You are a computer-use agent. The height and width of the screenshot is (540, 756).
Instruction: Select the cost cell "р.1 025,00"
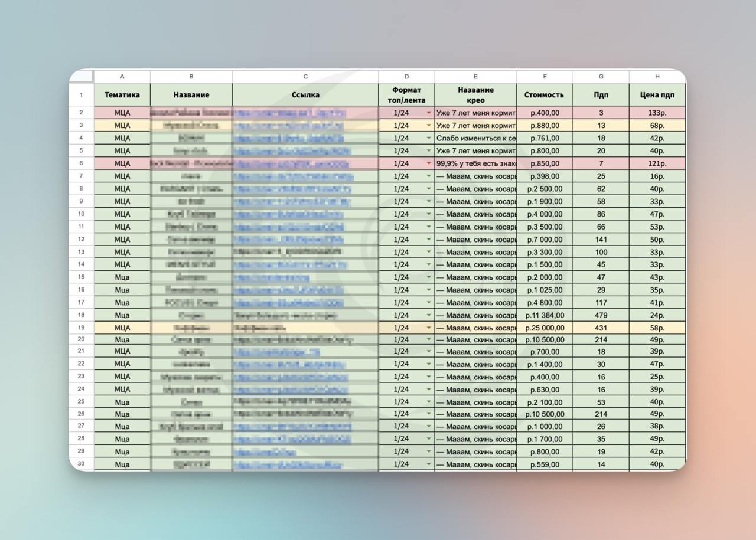tap(545, 290)
